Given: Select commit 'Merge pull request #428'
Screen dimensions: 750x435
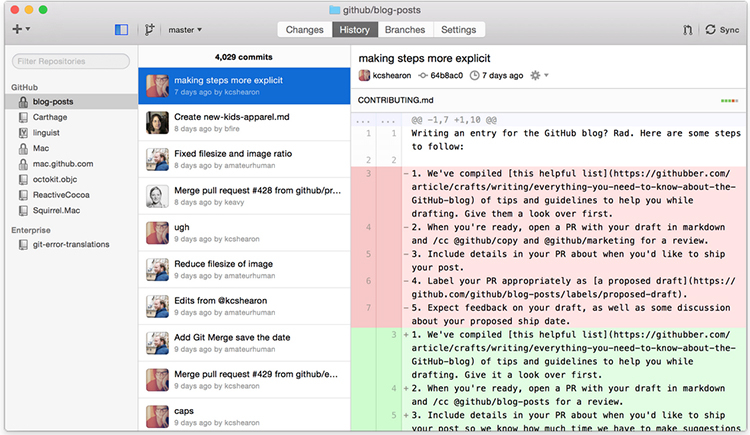Looking at the screenshot, I should coord(244,196).
